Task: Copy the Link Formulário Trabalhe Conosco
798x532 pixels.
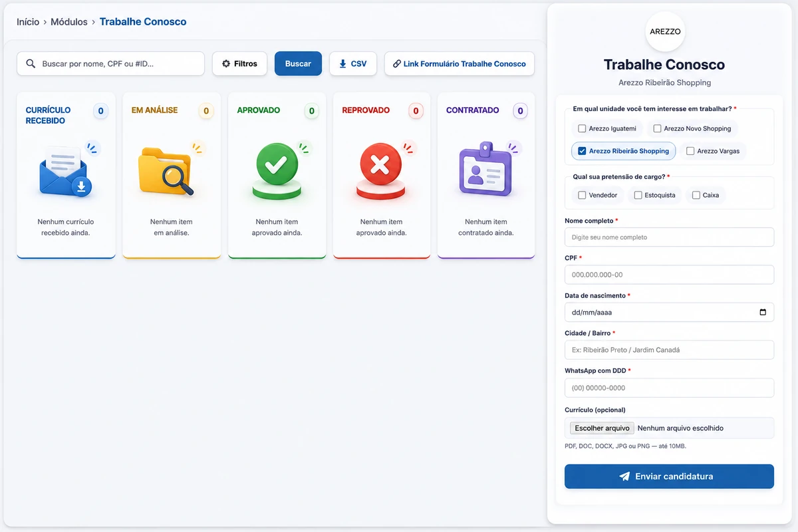Action: coord(460,64)
